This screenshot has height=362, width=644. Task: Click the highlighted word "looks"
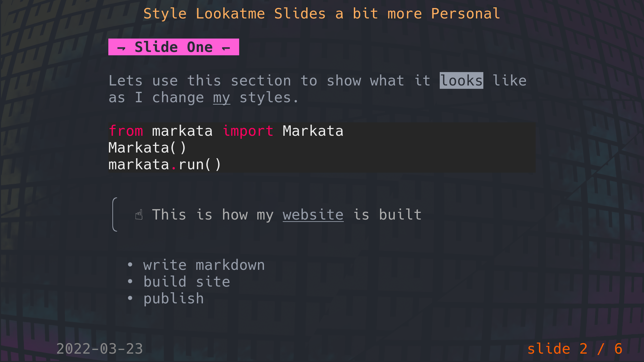coord(461,81)
